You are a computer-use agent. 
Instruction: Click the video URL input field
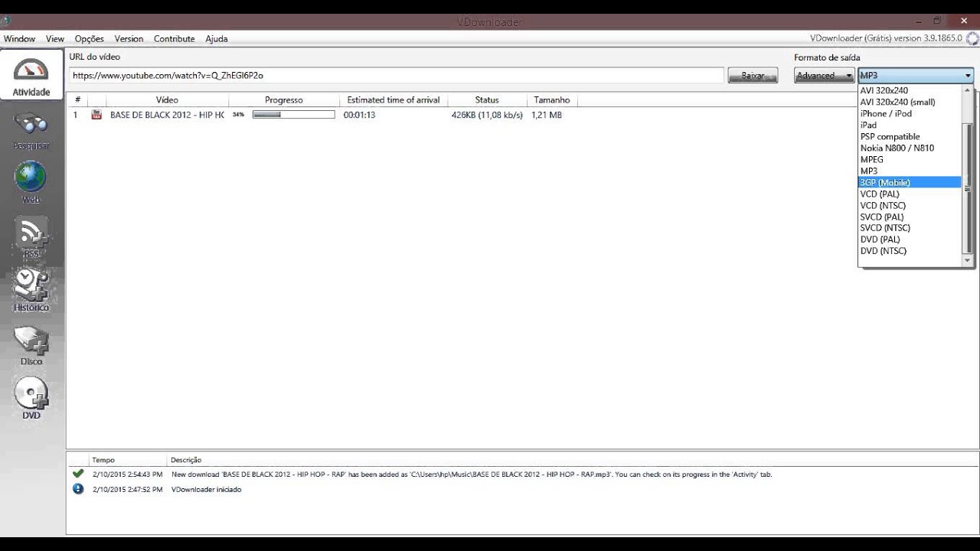397,76
